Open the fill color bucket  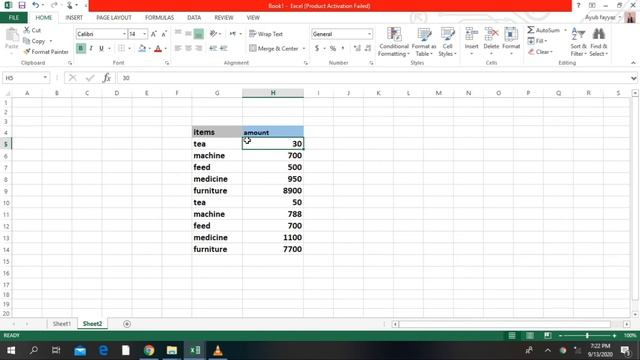(142, 49)
